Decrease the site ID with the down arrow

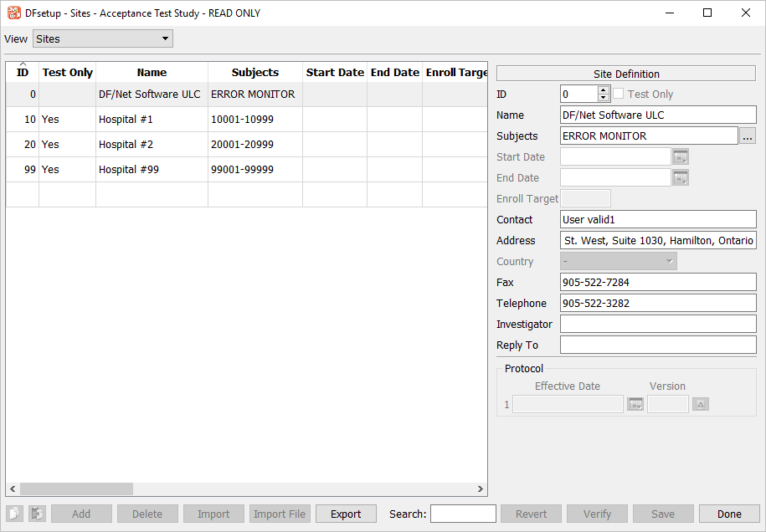click(604, 99)
